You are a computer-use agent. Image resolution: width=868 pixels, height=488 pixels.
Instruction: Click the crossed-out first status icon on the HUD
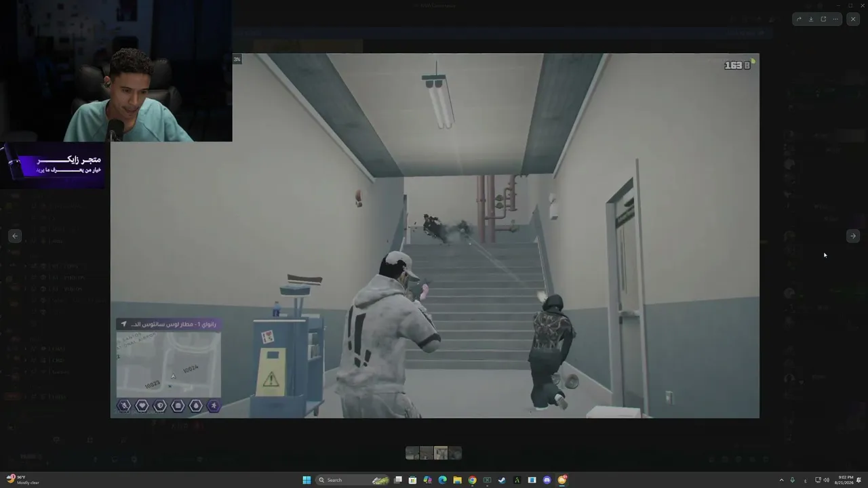[124, 405]
